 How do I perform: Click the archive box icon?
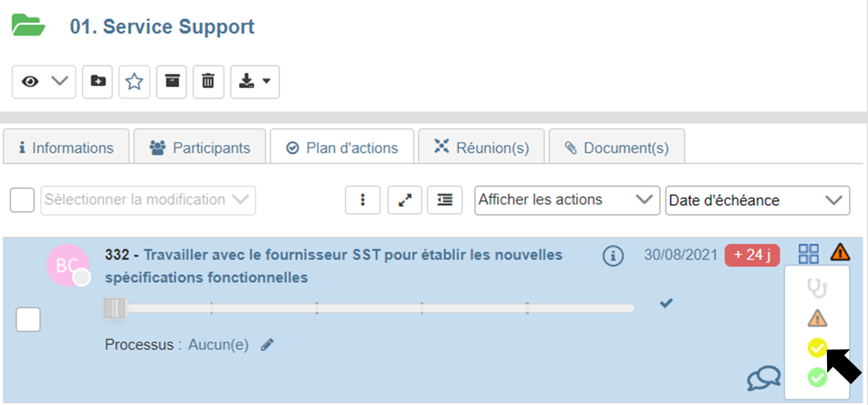pyautogui.click(x=172, y=81)
